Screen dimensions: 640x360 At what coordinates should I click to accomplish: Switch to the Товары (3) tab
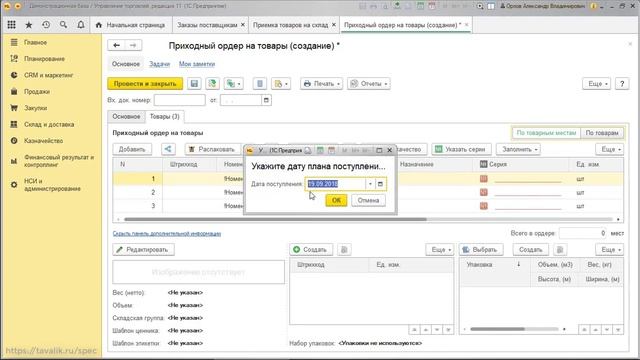[164, 117]
